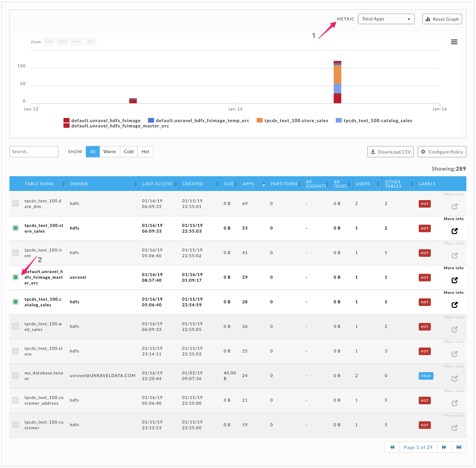
Task: Sort by Users column arrows
Action: click(x=378, y=184)
